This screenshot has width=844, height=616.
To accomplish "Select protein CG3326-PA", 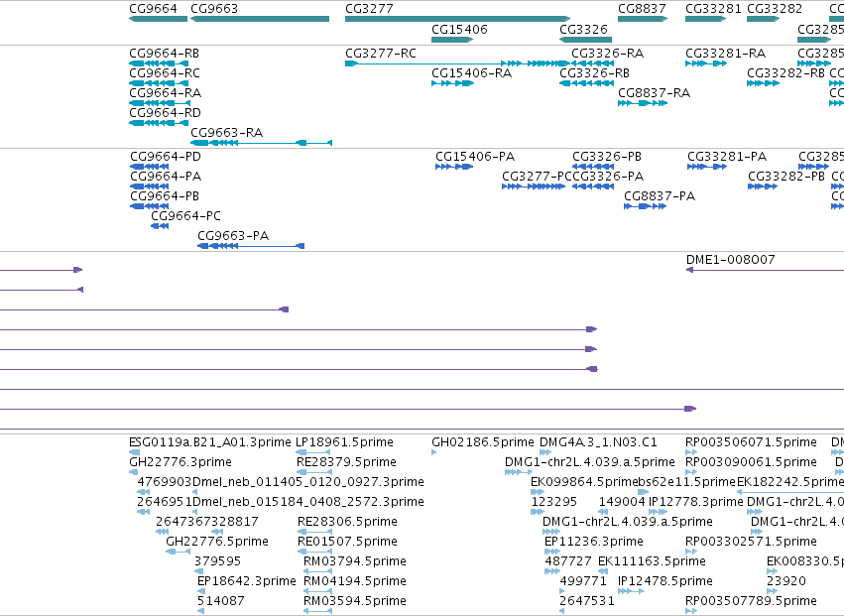I will (x=593, y=186).
